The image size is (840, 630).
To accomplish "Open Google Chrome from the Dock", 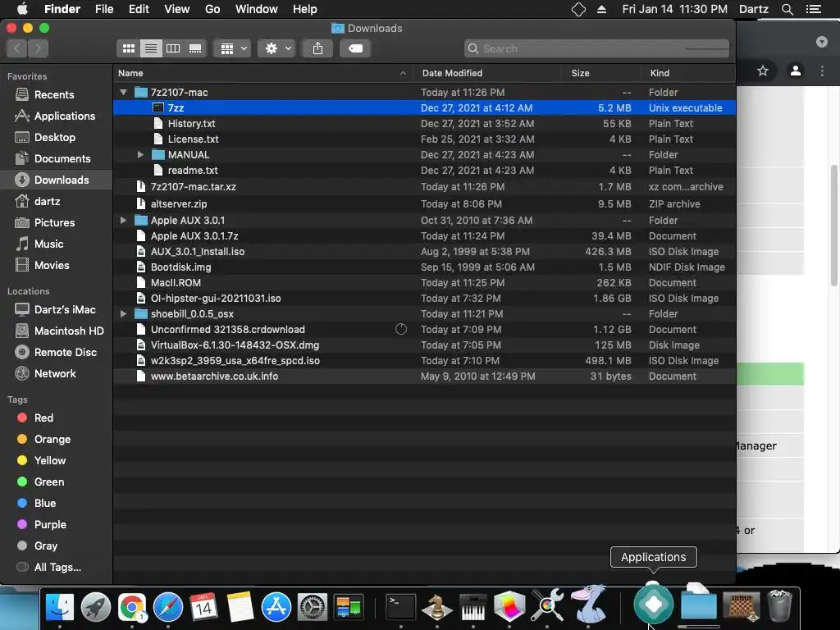I will pos(132,607).
